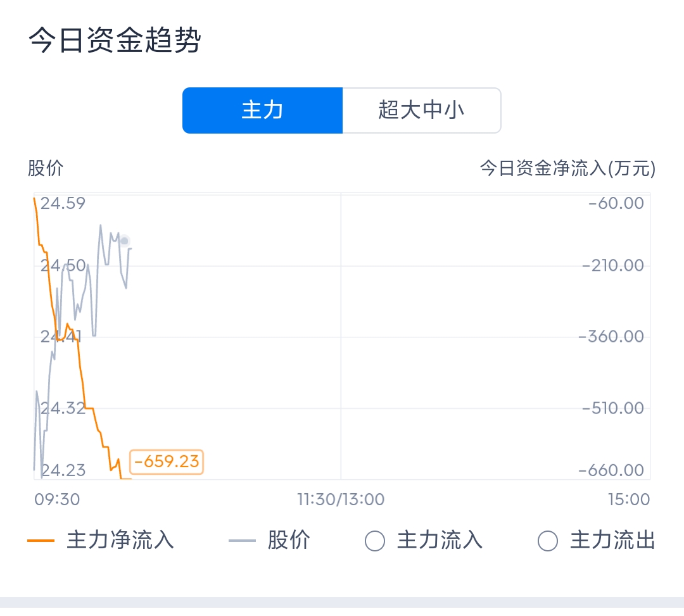Click the -60.00 net inflow axis label
The height and width of the screenshot is (616, 684).
tap(616, 204)
